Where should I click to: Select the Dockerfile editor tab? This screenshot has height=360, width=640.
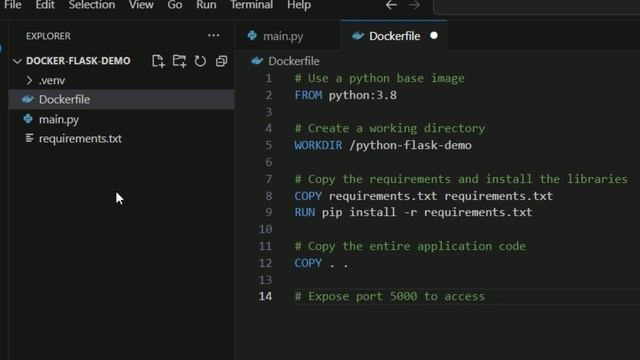click(x=394, y=36)
